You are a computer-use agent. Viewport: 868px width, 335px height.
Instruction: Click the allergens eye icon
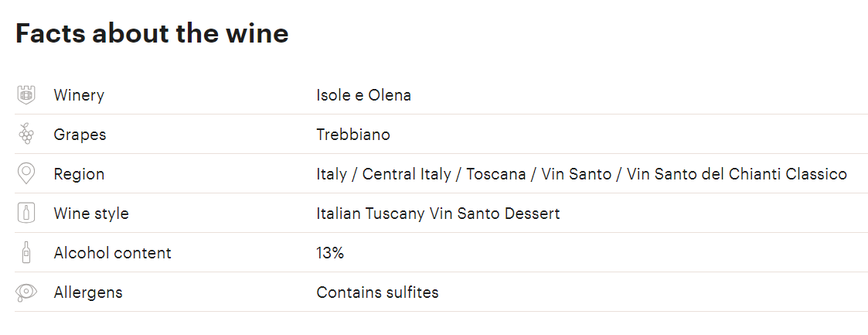pos(26,292)
